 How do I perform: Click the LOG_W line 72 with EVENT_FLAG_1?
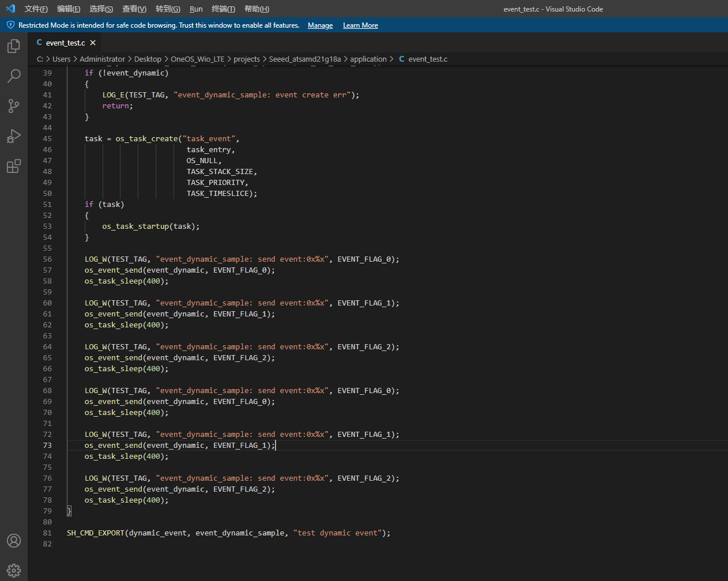242,435
